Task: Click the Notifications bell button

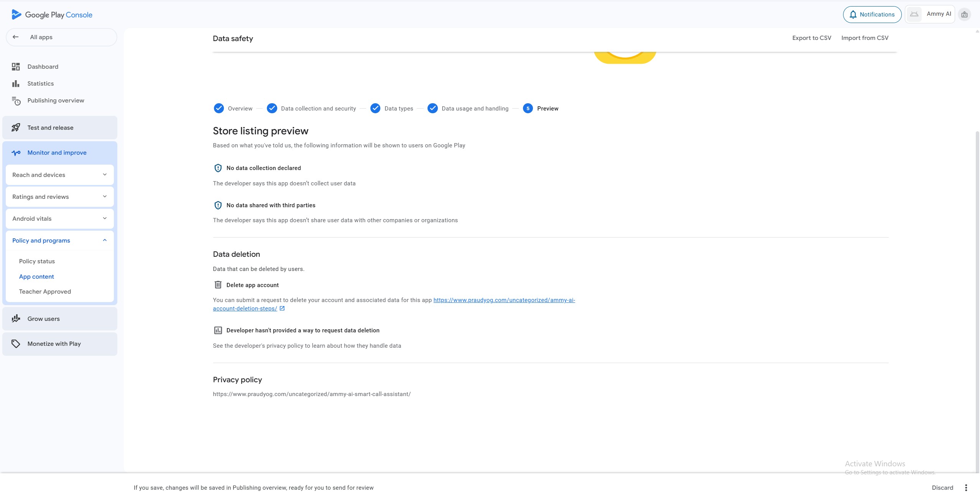Action: coord(872,15)
